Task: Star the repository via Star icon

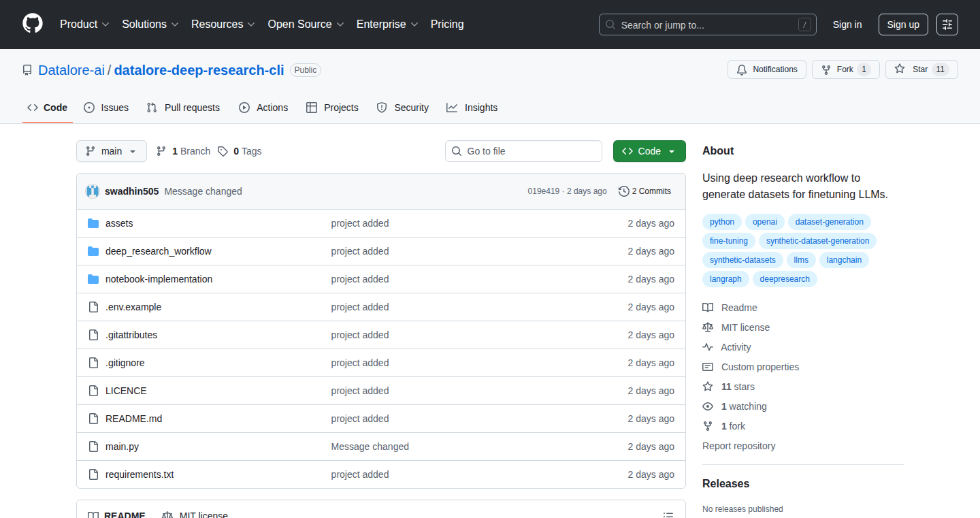Action: click(x=900, y=69)
